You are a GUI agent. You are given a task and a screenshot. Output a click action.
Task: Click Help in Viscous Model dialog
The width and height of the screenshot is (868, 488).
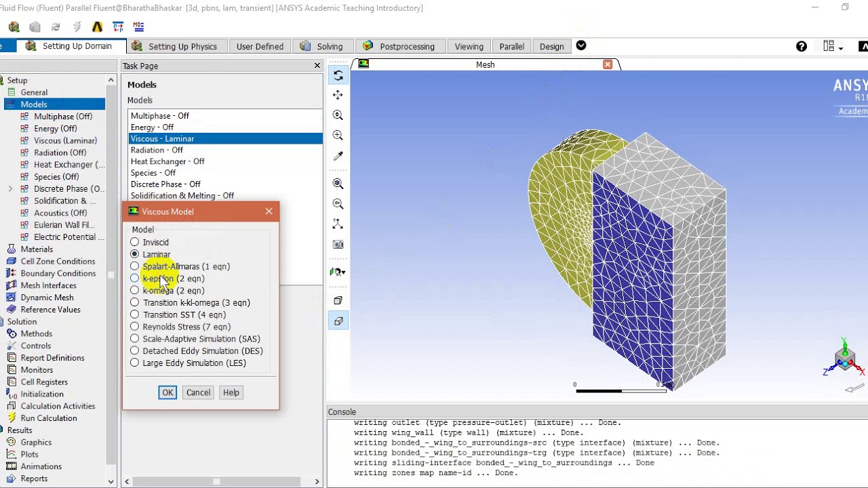click(231, 392)
